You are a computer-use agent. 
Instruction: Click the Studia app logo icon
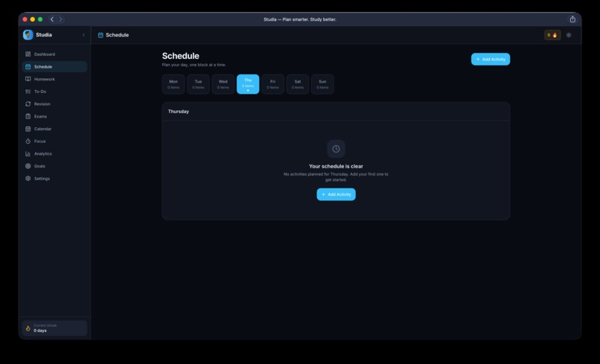pos(28,35)
